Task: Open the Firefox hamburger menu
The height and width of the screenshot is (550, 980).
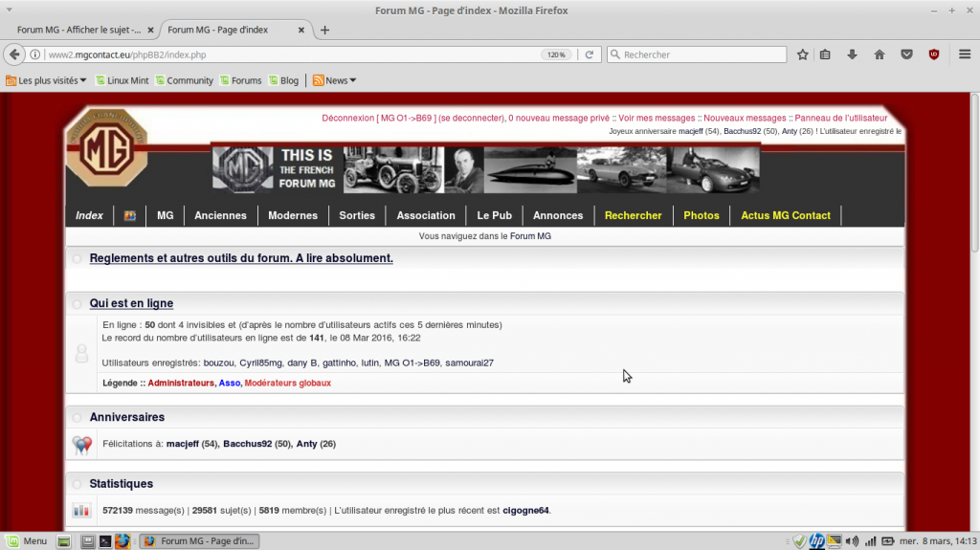Action: (x=965, y=55)
